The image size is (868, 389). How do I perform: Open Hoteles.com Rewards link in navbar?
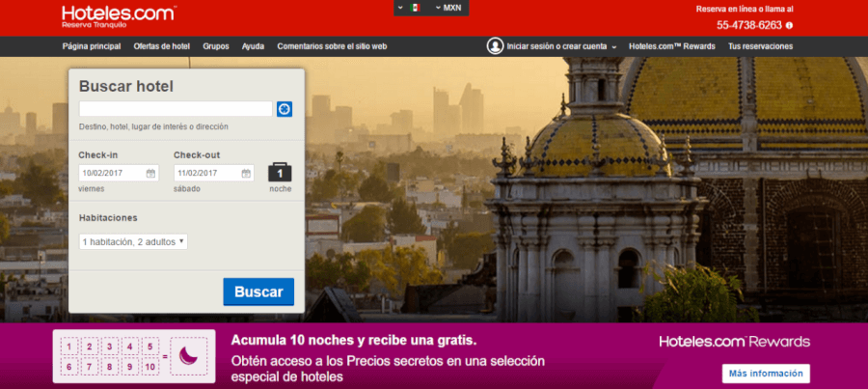coord(672,46)
